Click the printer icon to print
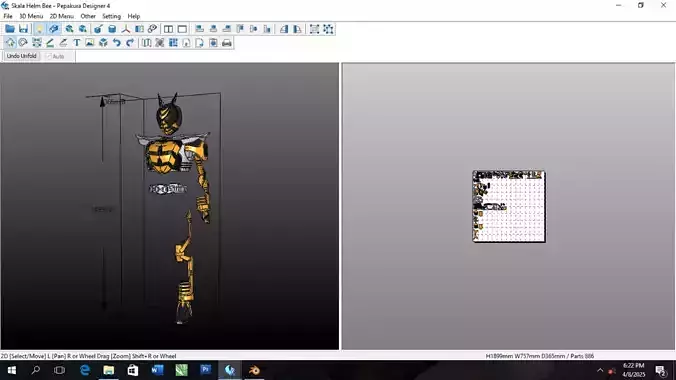 click(x=227, y=43)
